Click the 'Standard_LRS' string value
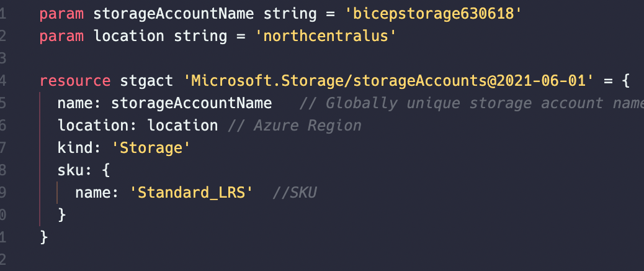Screen dimensions: 644x271 point(191,193)
